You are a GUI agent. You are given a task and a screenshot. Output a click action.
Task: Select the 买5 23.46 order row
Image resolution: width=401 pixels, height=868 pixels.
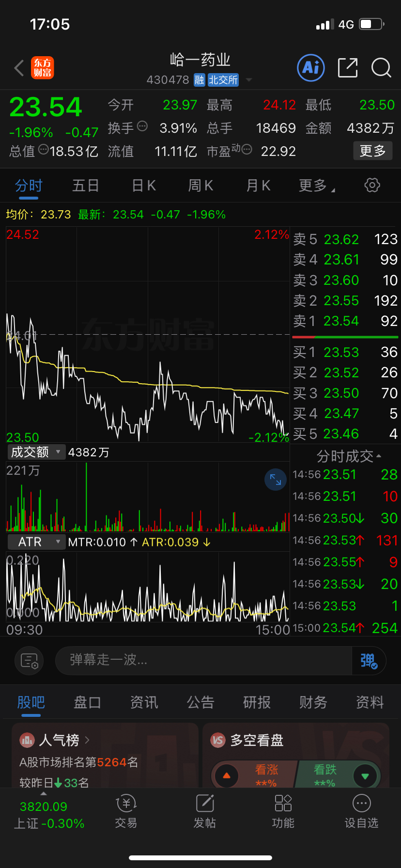tap(345, 434)
